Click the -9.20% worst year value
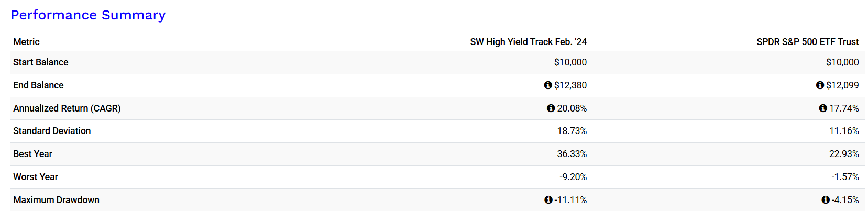868x211 pixels. tap(573, 177)
